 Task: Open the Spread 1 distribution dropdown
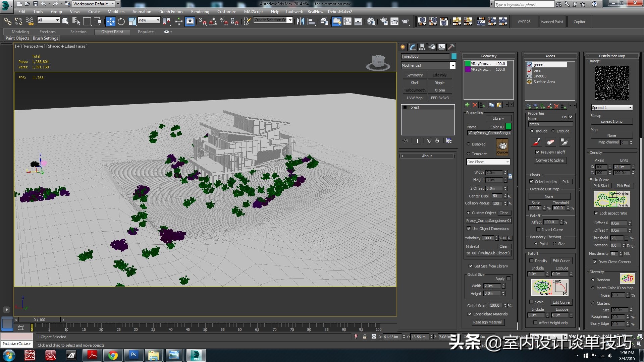point(612,108)
